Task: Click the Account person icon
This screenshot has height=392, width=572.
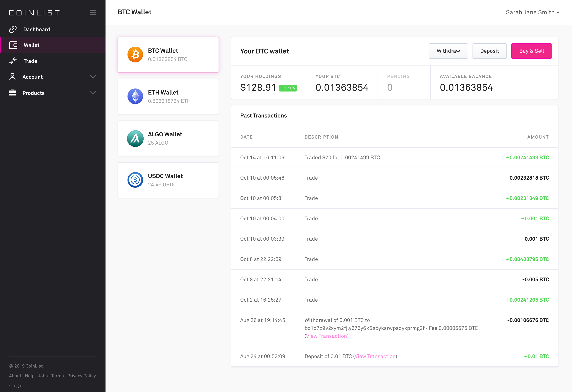Action: point(13,77)
